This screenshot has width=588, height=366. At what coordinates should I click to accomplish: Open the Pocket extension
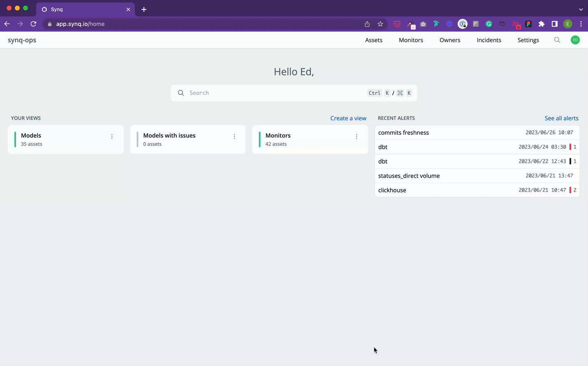[x=396, y=24]
